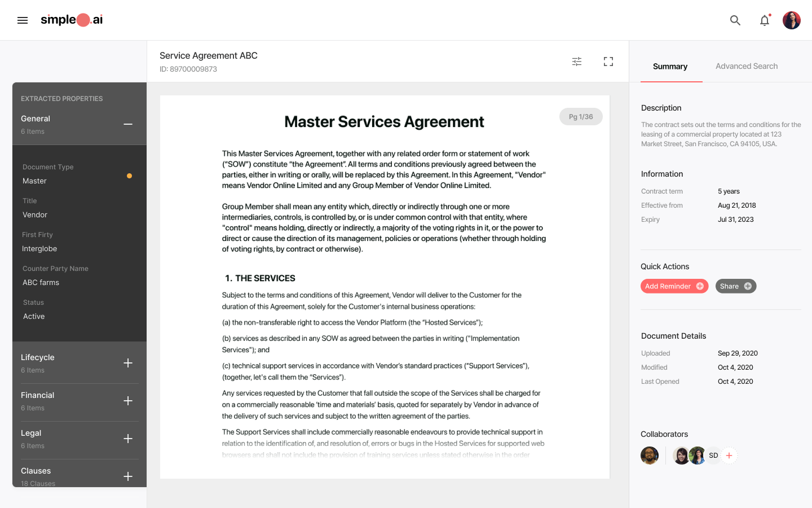The height and width of the screenshot is (508, 812).
Task: Select the Summary tab
Action: click(x=670, y=66)
